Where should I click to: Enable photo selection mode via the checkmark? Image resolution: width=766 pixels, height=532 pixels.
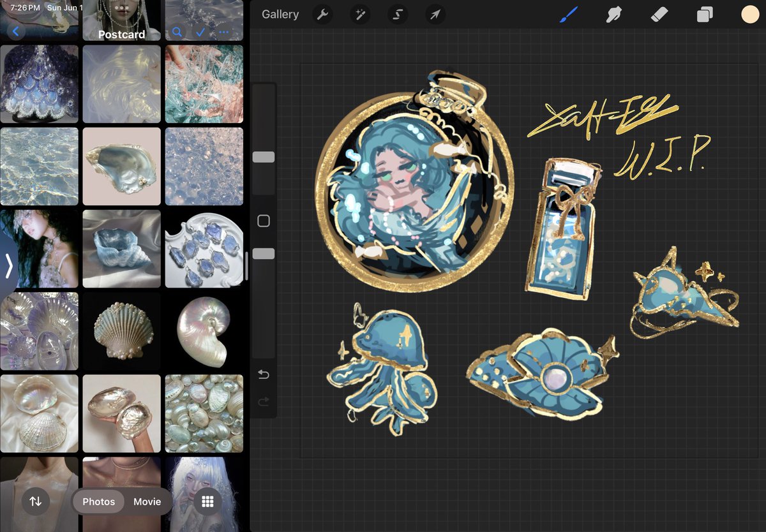click(202, 31)
